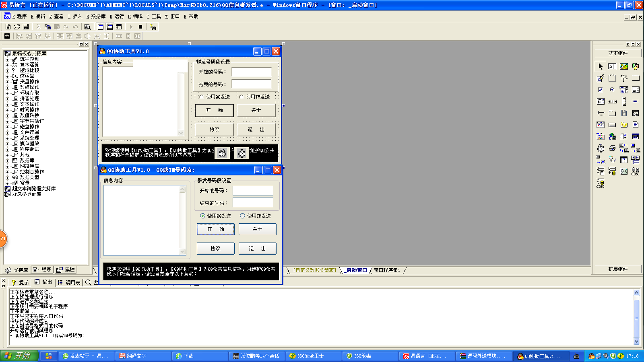Expand the 算术运算 tree node
Viewport: 644px width, 362px height.
point(7,65)
